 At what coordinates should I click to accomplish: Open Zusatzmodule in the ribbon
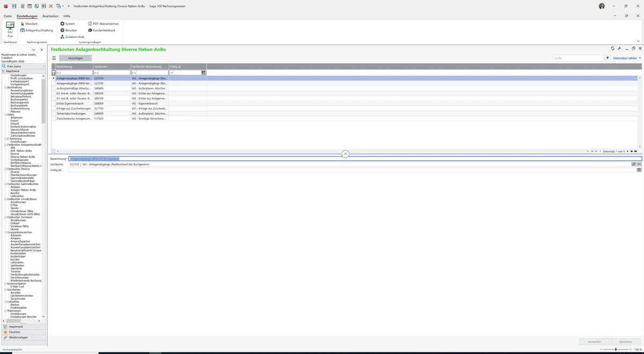pyautogui.click(x=72, y=36)
